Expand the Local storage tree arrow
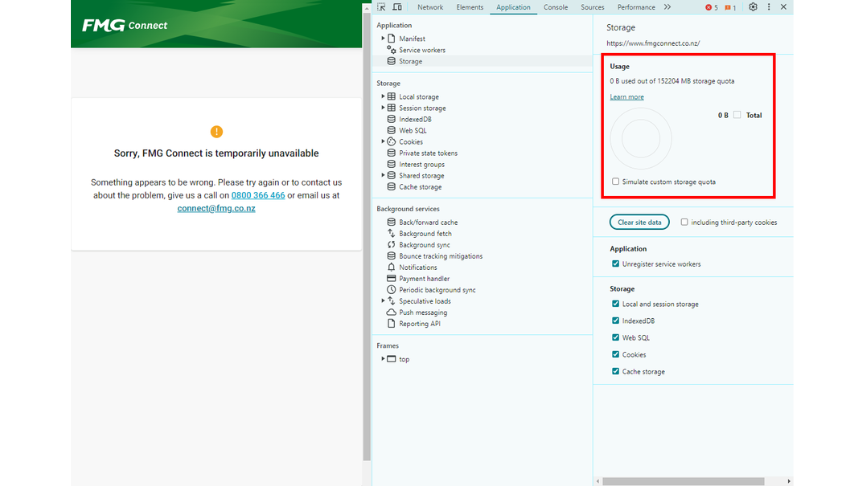The image size is (864, 486). coord(383,96)
